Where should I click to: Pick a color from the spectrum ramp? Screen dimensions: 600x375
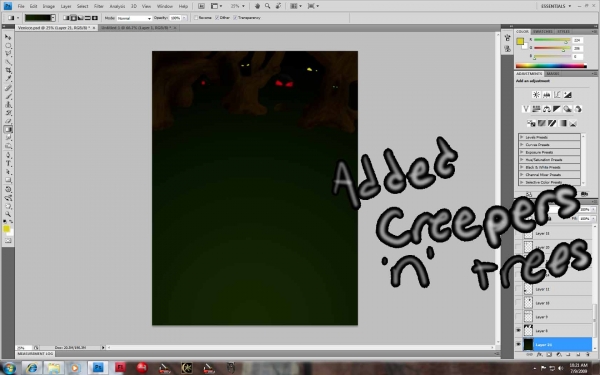coord(551,66)
